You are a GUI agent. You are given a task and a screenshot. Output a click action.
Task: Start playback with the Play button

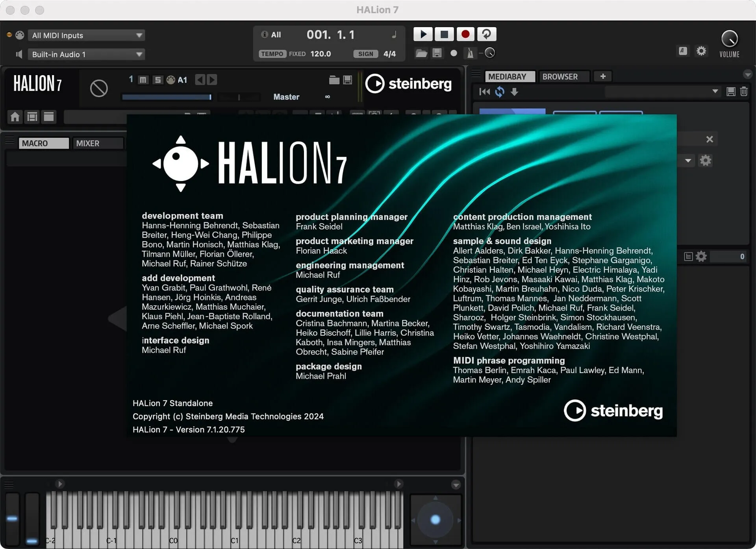coord(423,34)
